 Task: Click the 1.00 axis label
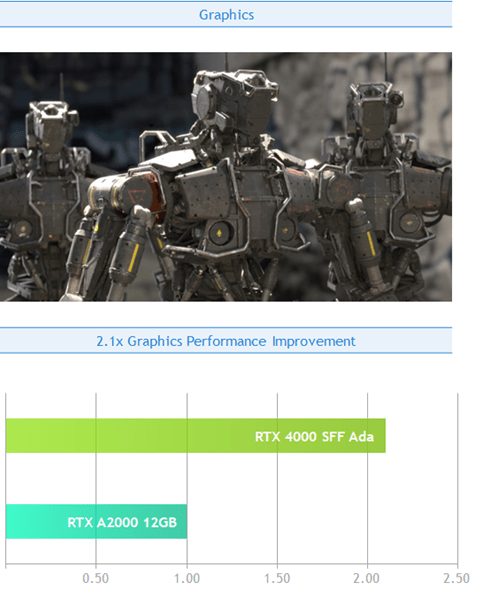point(187,578)
